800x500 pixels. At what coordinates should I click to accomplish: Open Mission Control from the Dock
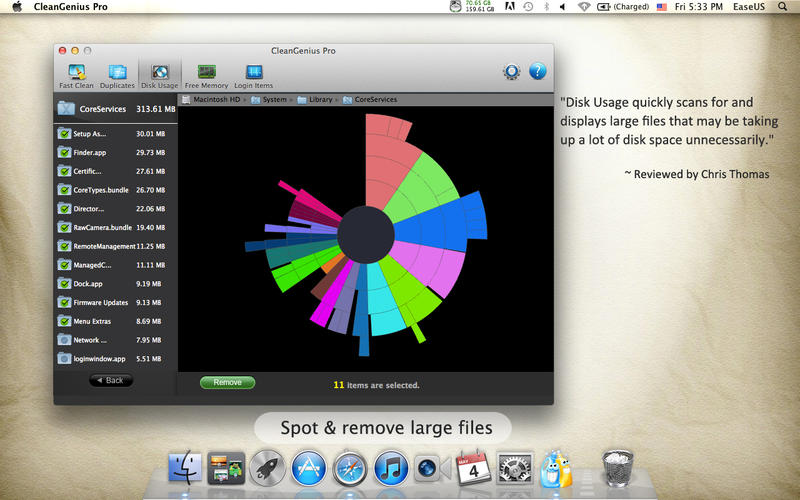226,468
